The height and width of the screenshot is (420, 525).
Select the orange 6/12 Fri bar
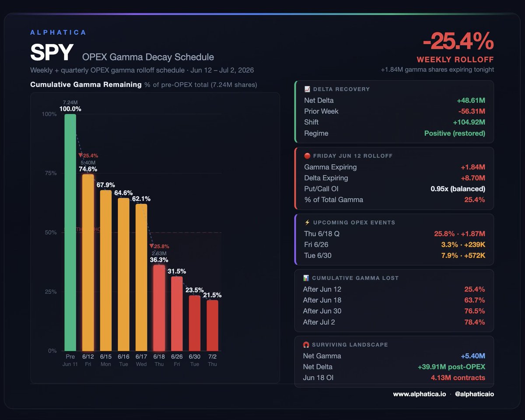coord(88,263)
